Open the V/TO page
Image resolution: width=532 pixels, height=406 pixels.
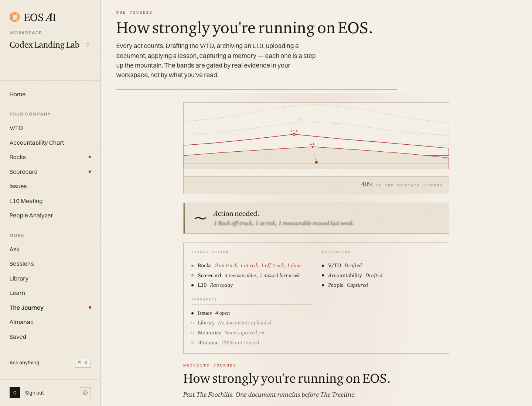16,128
